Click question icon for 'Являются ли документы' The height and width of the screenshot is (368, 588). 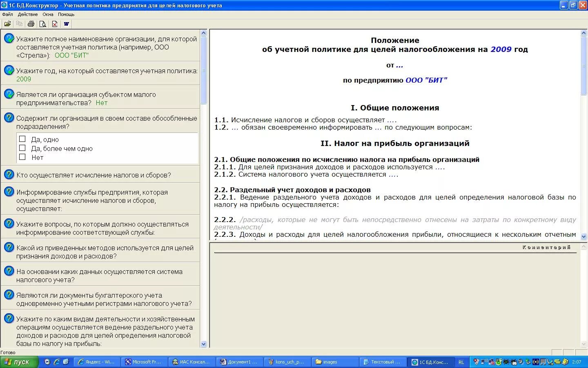tap(9, 295)
